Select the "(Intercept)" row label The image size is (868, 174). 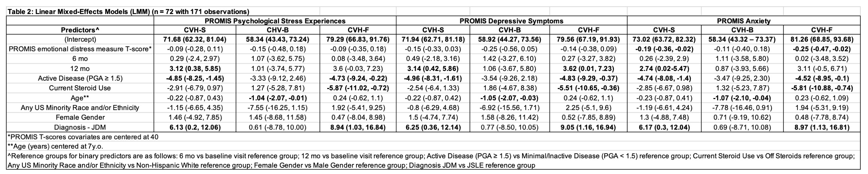[x=80, y=39]
